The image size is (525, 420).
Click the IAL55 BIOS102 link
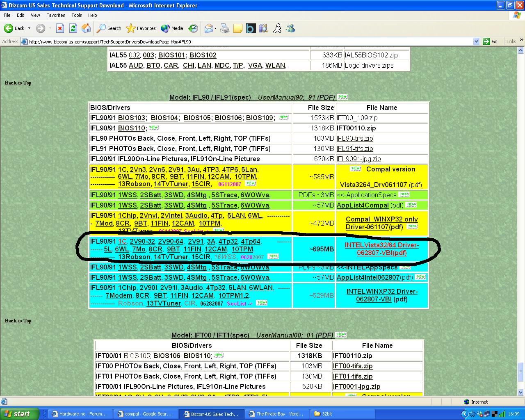pyautogui.click(x=203, y=55)
